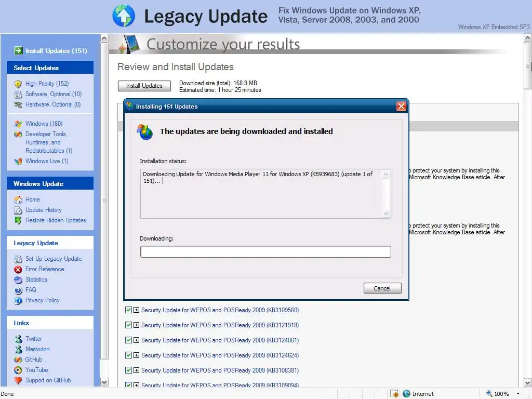Open the Windows (160) category link
Screen dimensions: 532x399
[x=44, y=124]
